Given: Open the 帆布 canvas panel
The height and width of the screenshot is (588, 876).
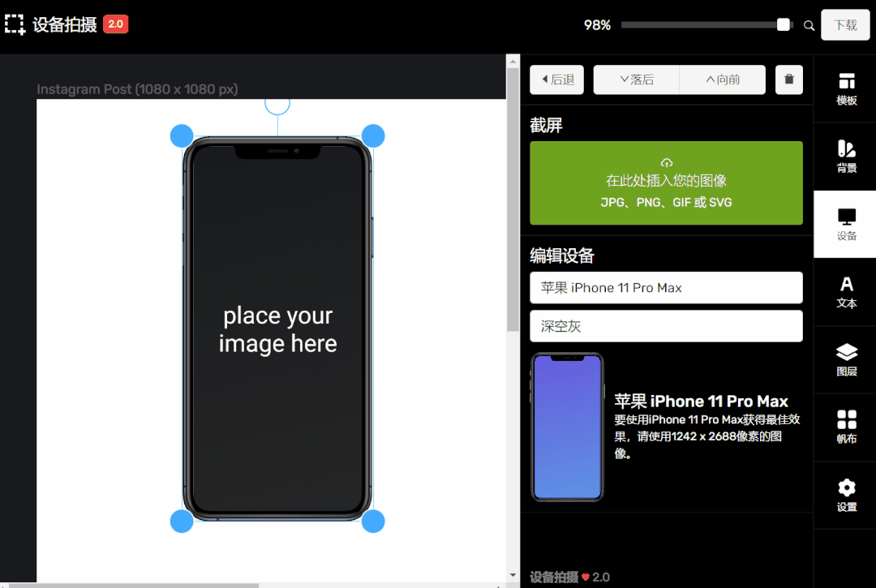Looking at the screenshot, I should (846, 427).
